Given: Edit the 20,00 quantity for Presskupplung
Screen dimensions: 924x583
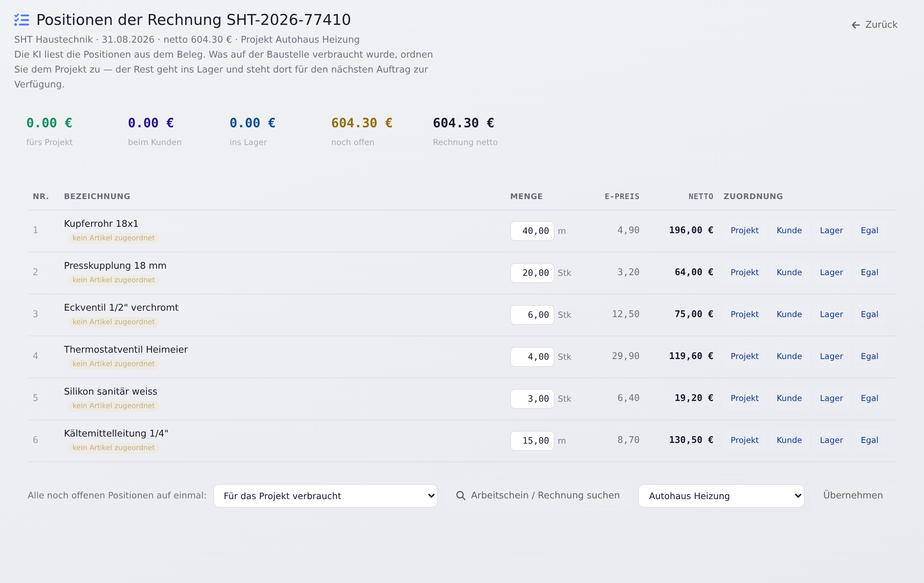Looking at the screenshot, I should [x=532, y=273].
